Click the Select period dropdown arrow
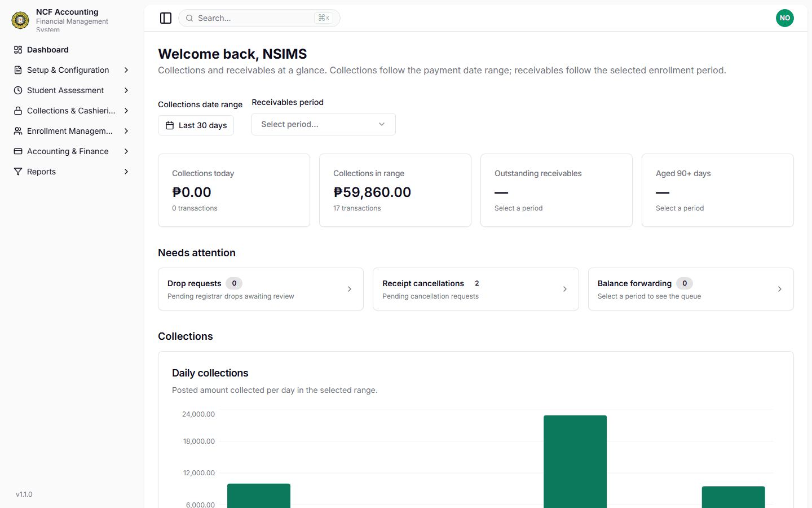The width and height of the screenshot is (812, 508). [382, 124]
